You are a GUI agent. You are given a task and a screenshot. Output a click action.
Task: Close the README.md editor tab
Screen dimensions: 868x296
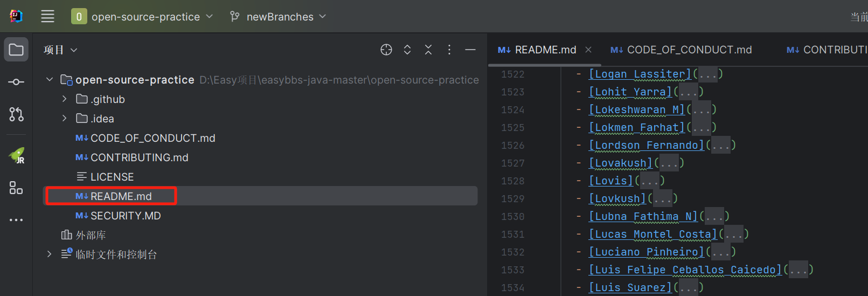pyautogui.click(x=588, y=50)
